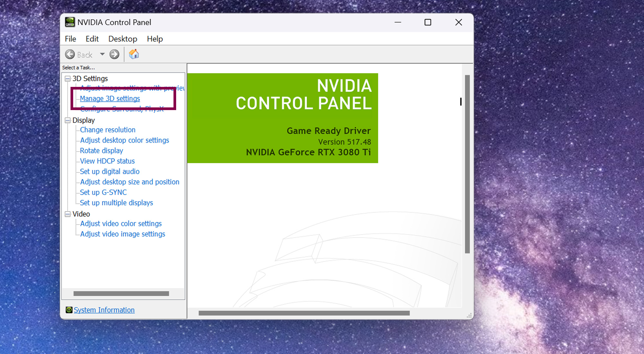Select Configure Surround PhysX option
The image size is (644, 354).
click(x=122, y=108)
